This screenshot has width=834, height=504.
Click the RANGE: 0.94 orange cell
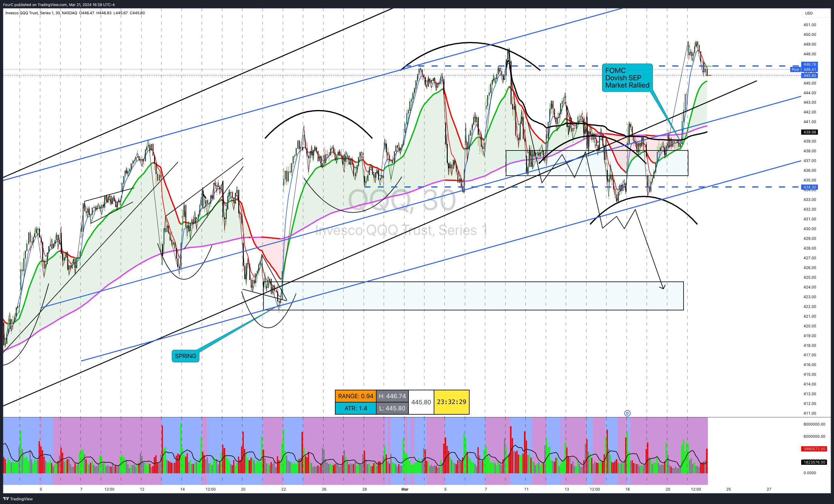coord(355,396)
